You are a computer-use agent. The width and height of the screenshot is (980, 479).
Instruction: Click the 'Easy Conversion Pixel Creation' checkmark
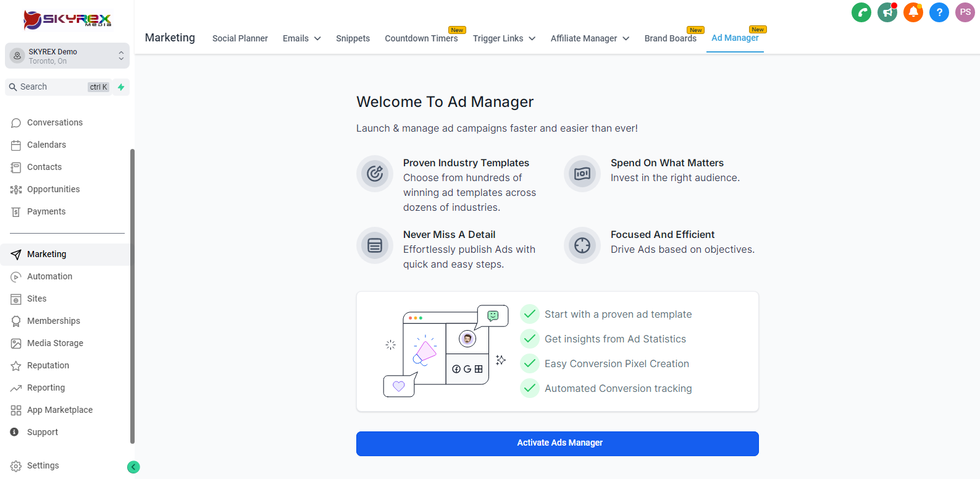[530, 363]
